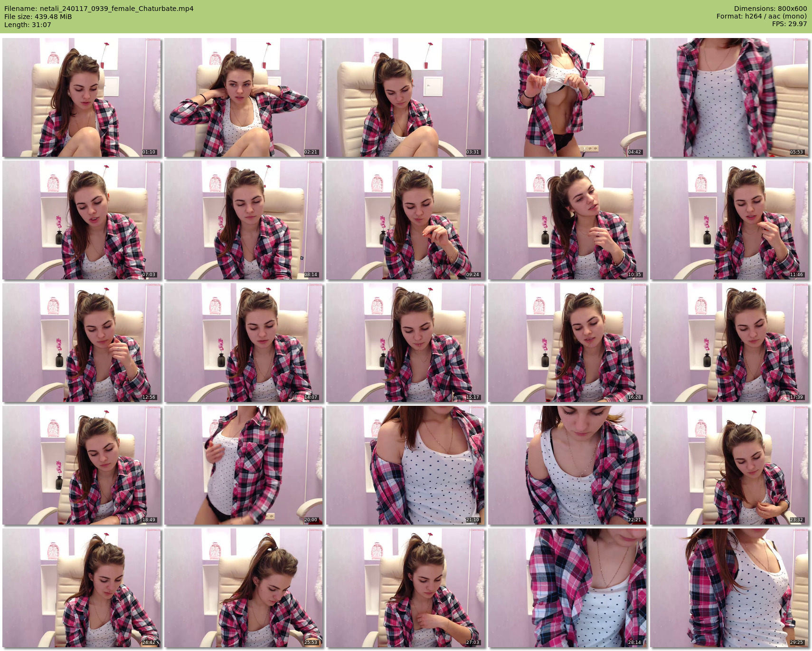812x651 pixels.
Task: Open the frame marked 27:03
Action: tap(405, 588)
